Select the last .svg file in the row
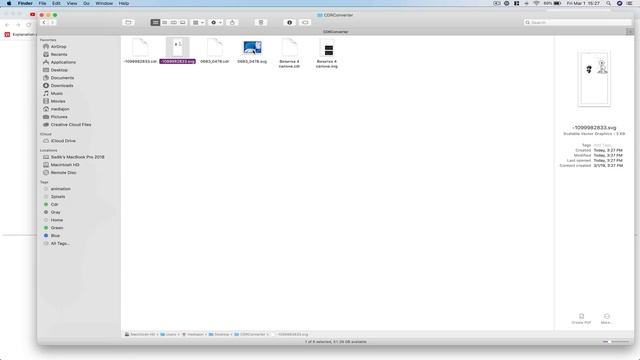640x360 pixels. coord(327,53)
